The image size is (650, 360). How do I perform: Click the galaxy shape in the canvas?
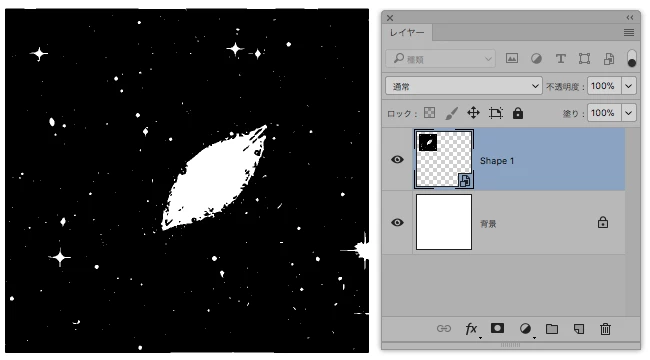pos(214,178)
